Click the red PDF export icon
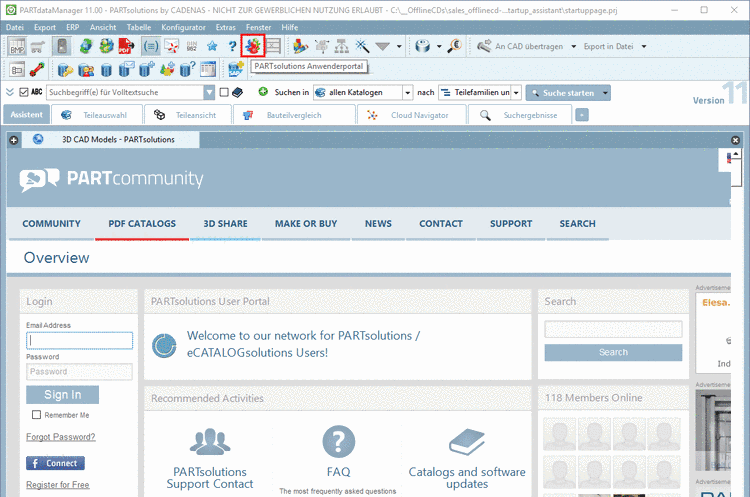This screenshot has height=497, width=750. point(126,46)
